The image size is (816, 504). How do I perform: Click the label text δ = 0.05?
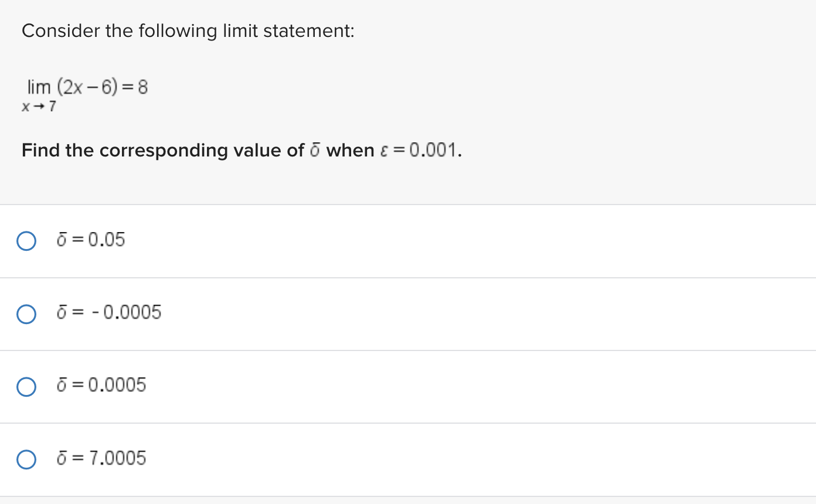coord(91,239)
